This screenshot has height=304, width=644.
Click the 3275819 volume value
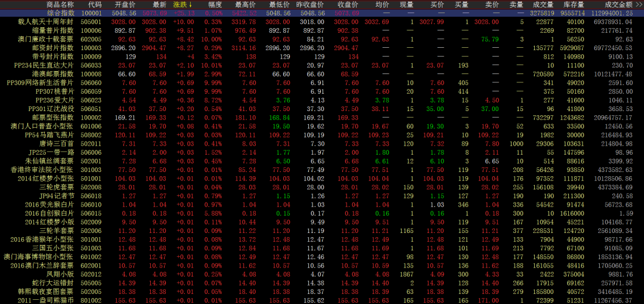(x=542, y=13)
